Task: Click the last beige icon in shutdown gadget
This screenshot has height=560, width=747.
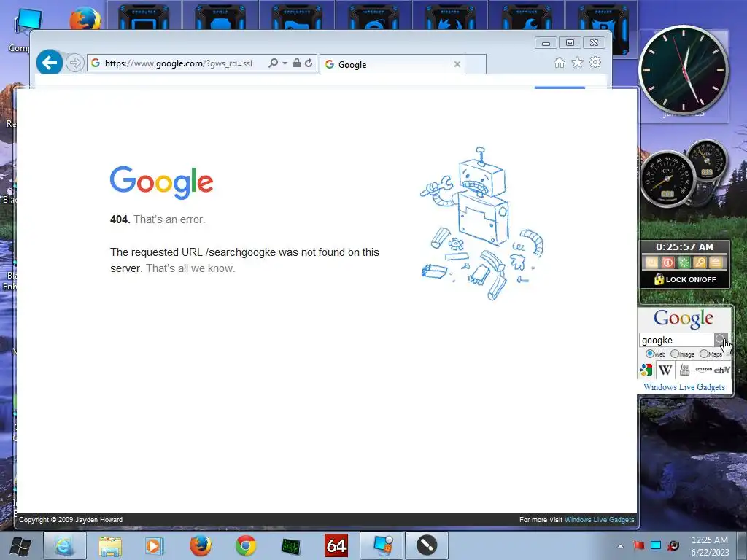Action: [716, 262]
